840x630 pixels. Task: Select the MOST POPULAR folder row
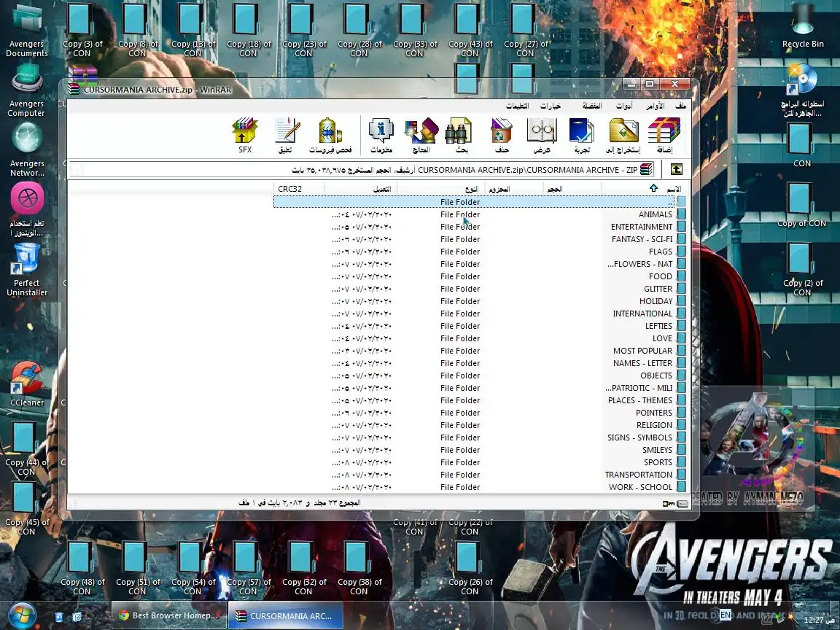click(480, 350)
